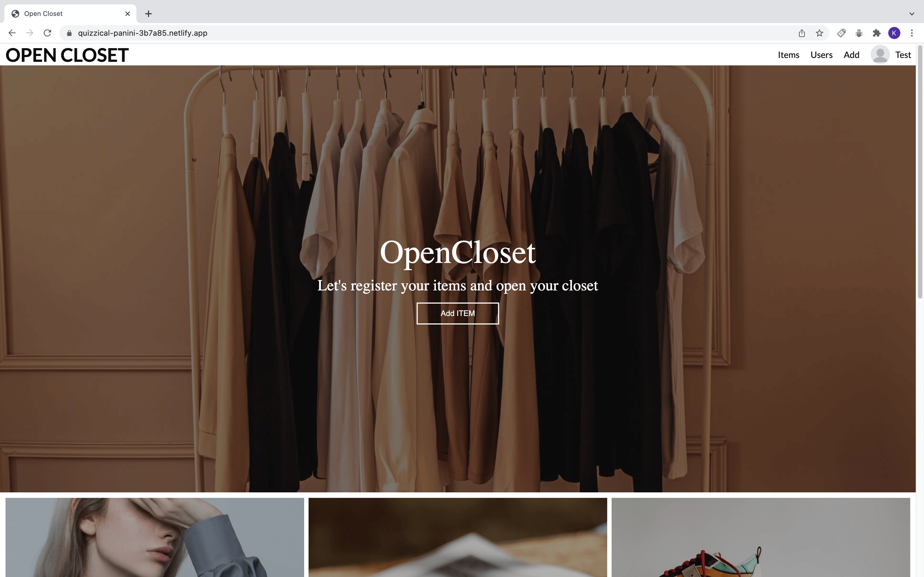Select Users in the site navigation
Viewport: 924px width, 577px height.
821,55
